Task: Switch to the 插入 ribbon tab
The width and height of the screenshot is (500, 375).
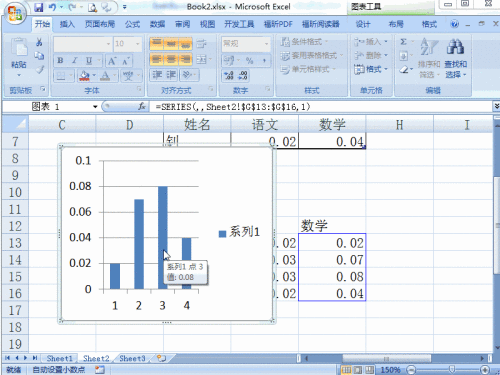Action: tap(67, 24)
